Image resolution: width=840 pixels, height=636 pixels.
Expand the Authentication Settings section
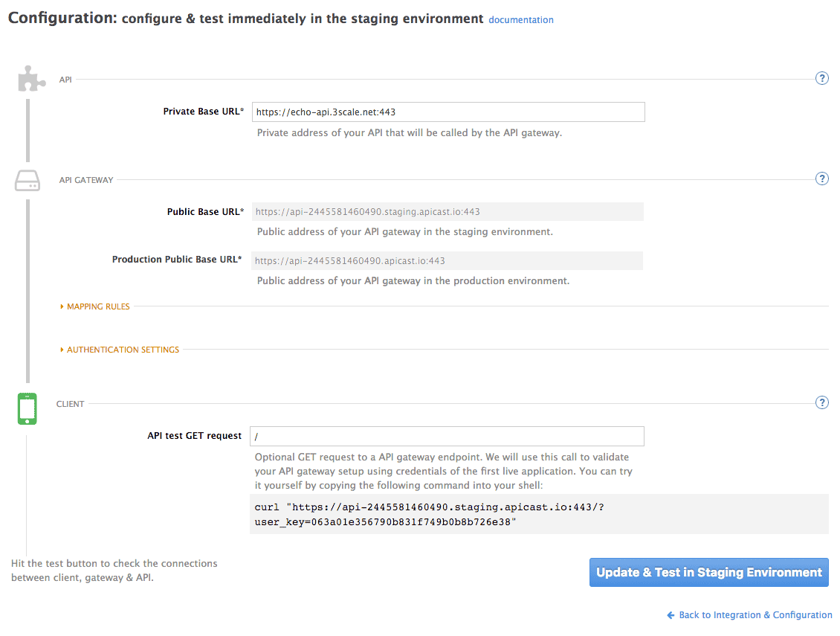[x=123, y=350]
